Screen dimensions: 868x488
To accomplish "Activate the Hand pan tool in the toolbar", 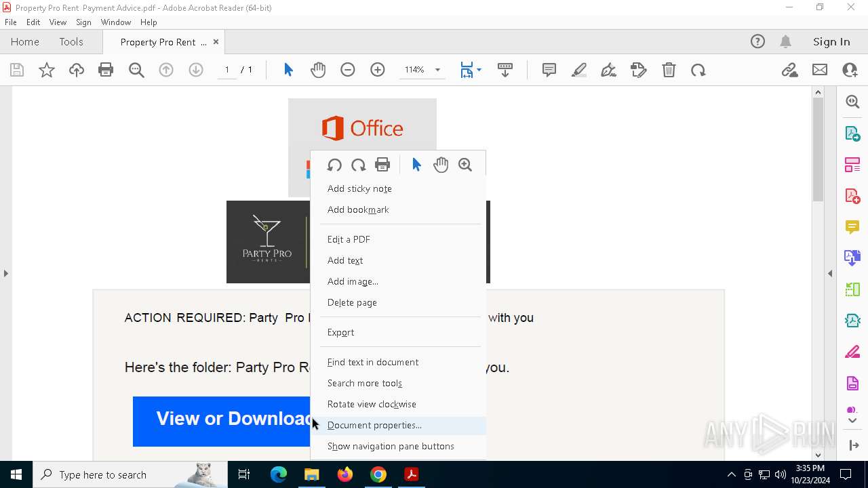I will (x=318, y=70).
